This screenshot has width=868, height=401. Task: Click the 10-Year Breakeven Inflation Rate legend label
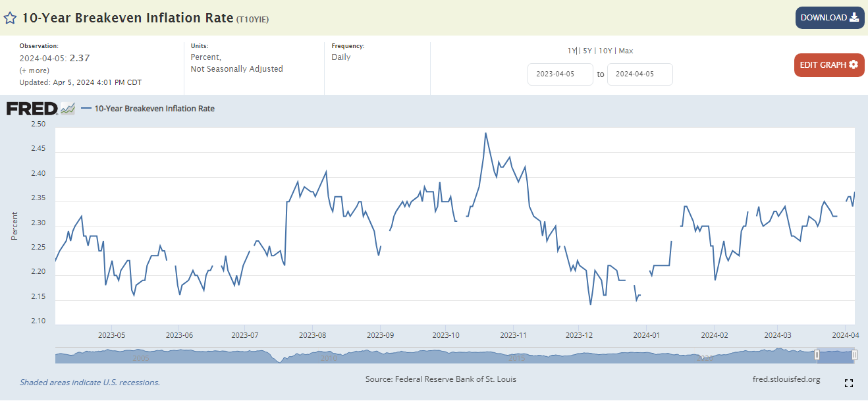154,109
